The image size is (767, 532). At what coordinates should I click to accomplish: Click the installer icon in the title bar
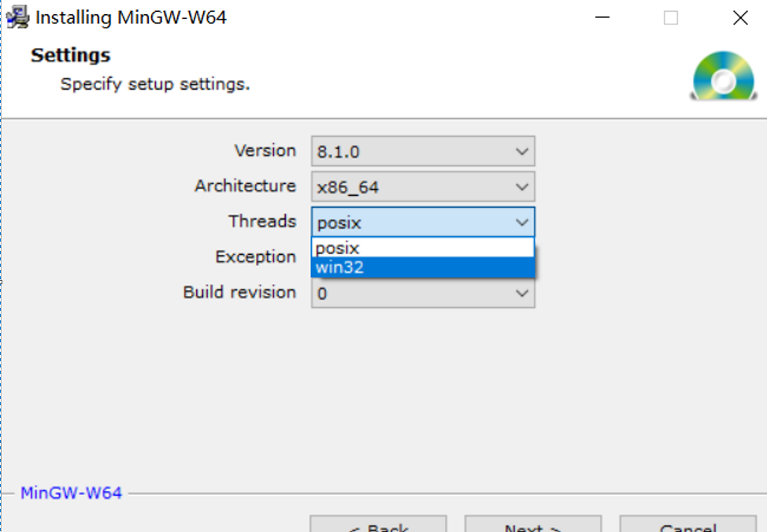[17, 17]
